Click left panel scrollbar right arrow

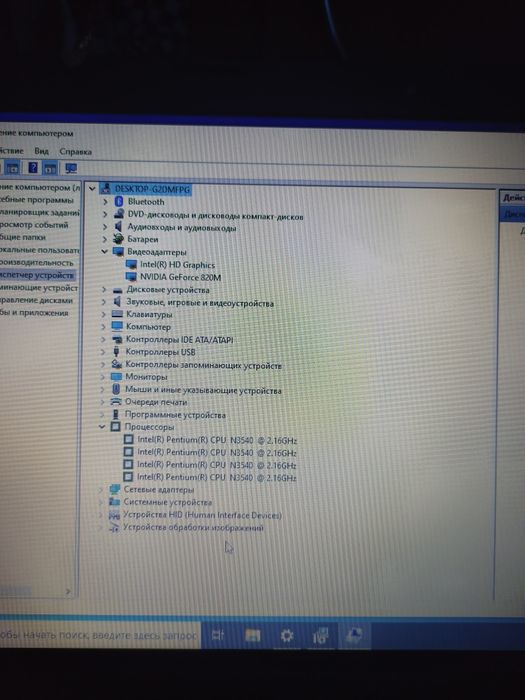[x=68, y=591]
